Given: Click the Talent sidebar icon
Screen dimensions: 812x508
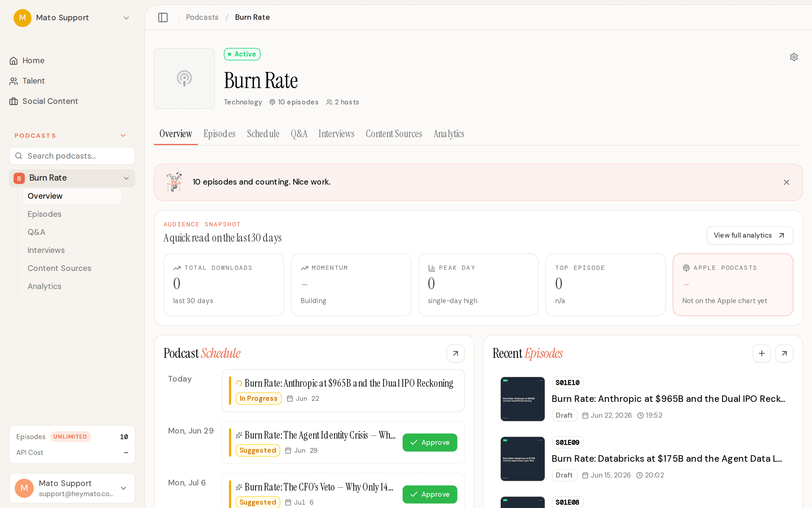Looking at the screenshot, I should click(14, 81).
